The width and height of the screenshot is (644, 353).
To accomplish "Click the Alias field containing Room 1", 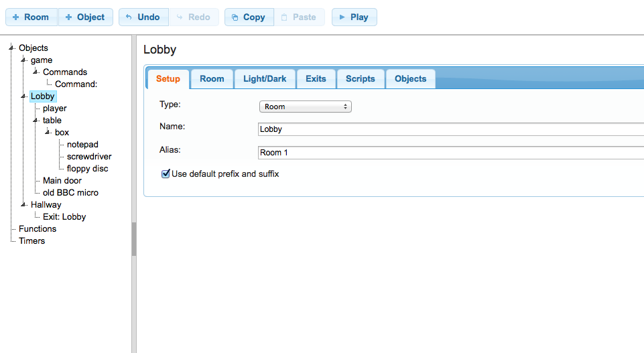I will point(449,153).
